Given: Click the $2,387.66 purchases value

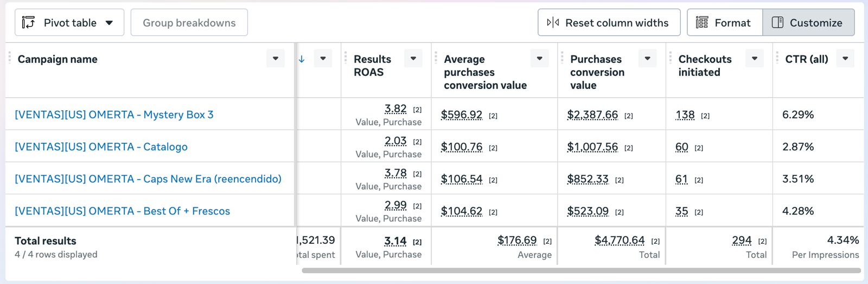Looking at the screenshot, I should [x=592, y=115].
